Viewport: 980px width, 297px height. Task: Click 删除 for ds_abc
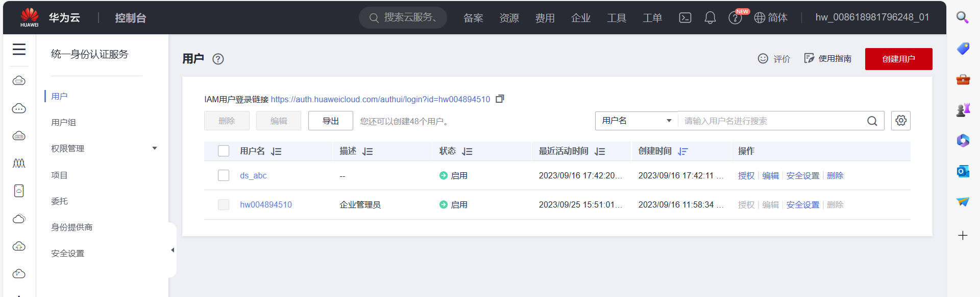tap(835, 175)
